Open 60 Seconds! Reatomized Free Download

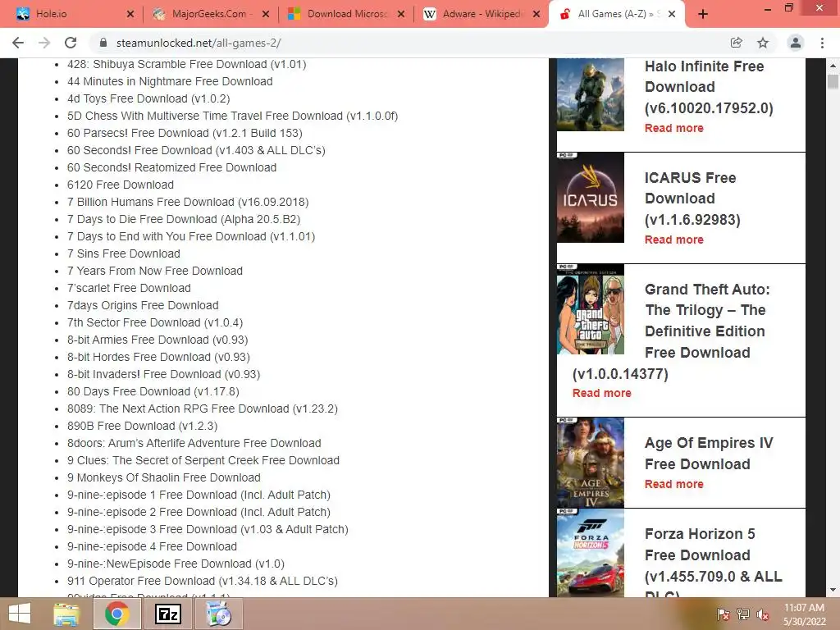click(x=171, y=167)
